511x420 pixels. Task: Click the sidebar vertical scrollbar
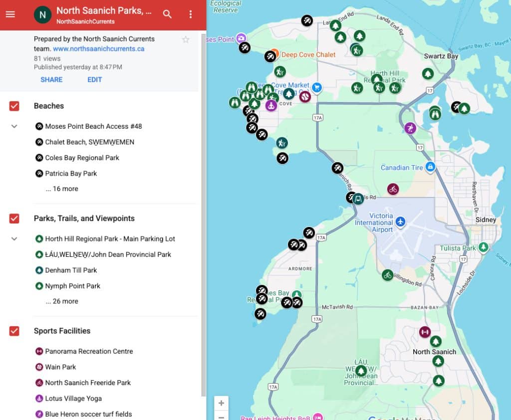(x=203, y=200)
